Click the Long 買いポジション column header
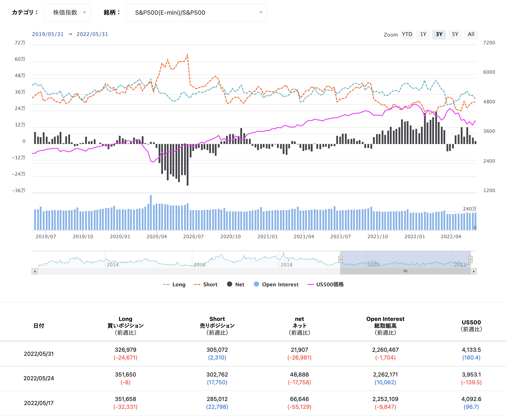 click(125, 326)
